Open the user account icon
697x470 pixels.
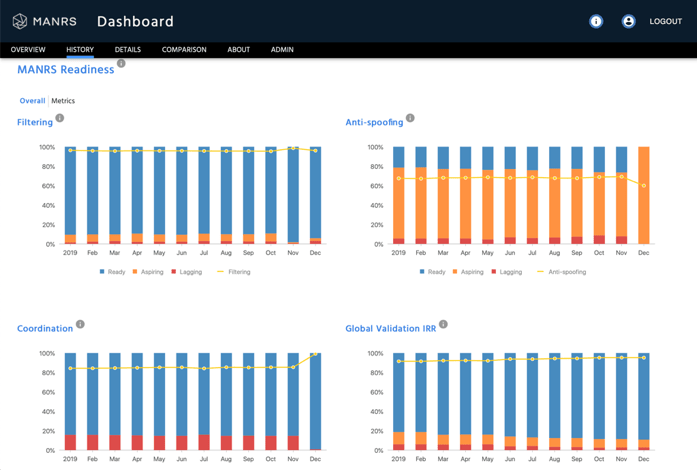[628, 21]
